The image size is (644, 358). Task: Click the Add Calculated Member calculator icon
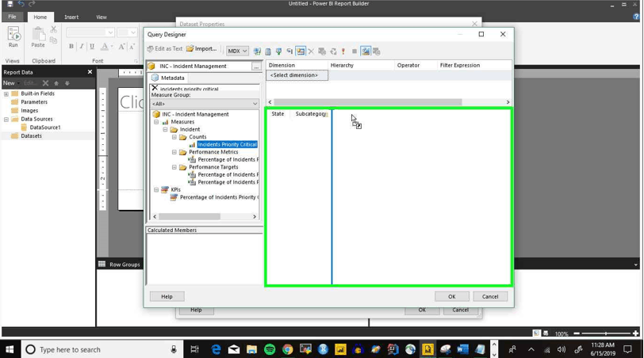point(268,51)
